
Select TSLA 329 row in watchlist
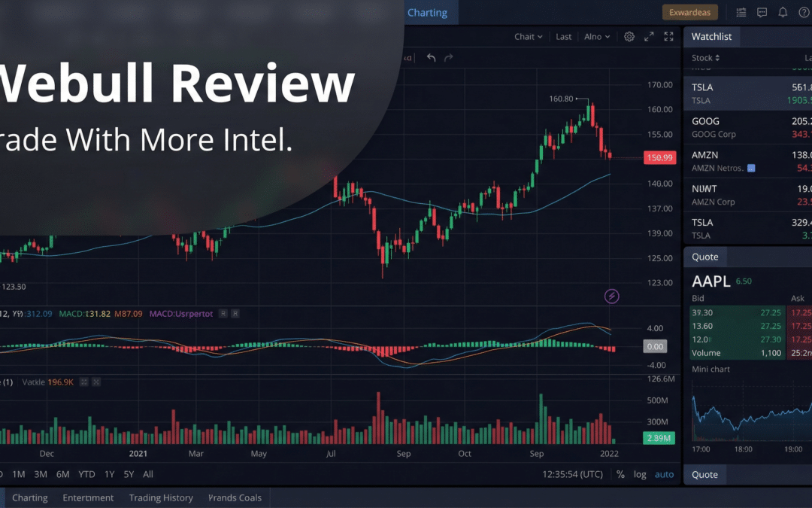pyautogui.click(x=748, y=229)
